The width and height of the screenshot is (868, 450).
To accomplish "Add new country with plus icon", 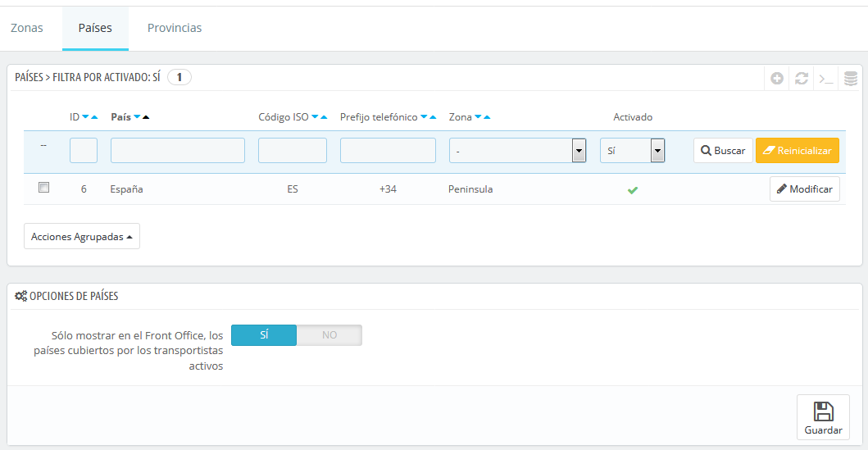I will [777, 79].
